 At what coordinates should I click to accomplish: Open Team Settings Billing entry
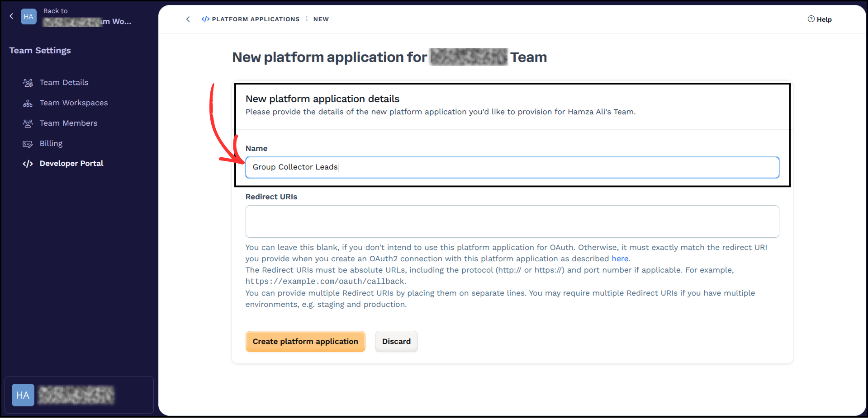[51, 143]
